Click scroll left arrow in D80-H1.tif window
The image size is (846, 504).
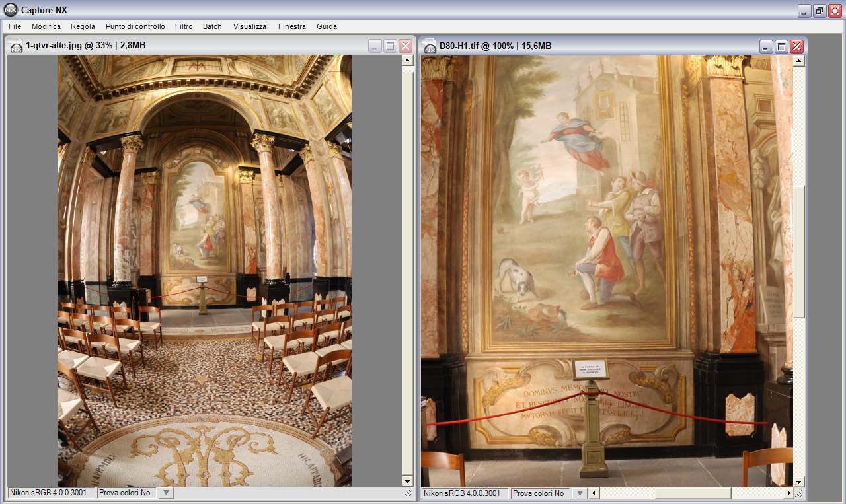(594, 493)
